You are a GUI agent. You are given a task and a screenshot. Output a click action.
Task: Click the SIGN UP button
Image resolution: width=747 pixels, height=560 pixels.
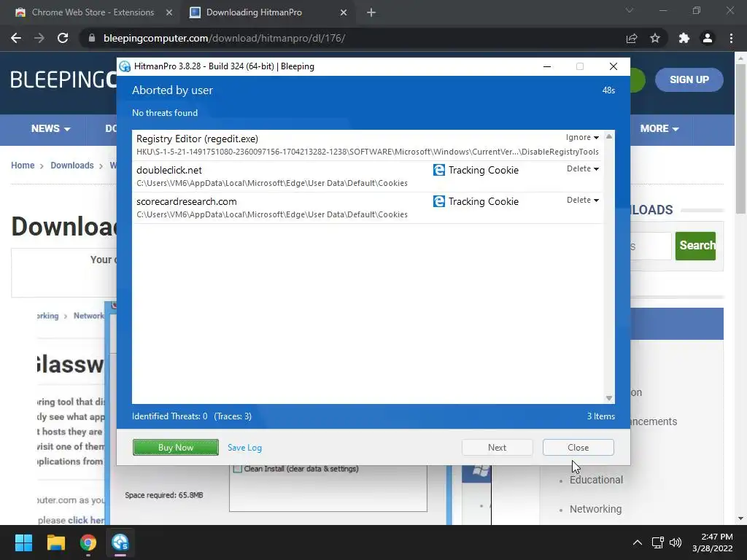coord(689,80)
